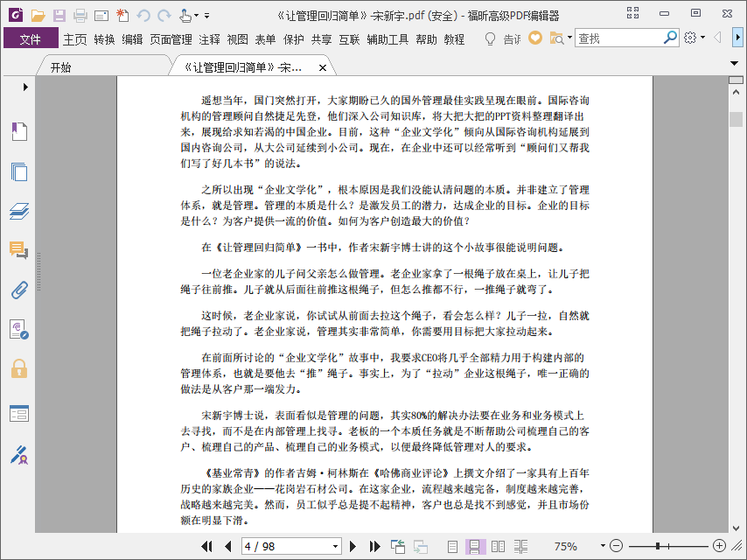The width and height of the screenshot is (747, 560).
Task: Open the digital signatures panel
Action: (19, 329)
